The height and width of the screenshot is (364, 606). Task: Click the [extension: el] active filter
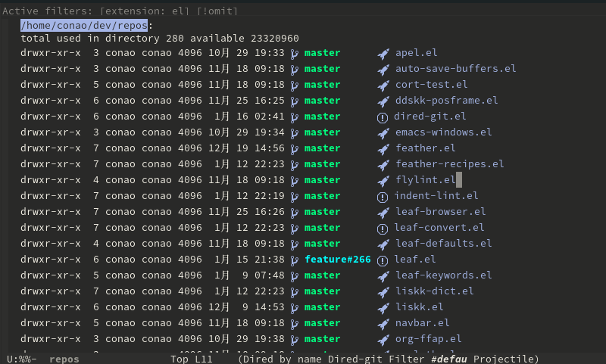tap(145, 11)
